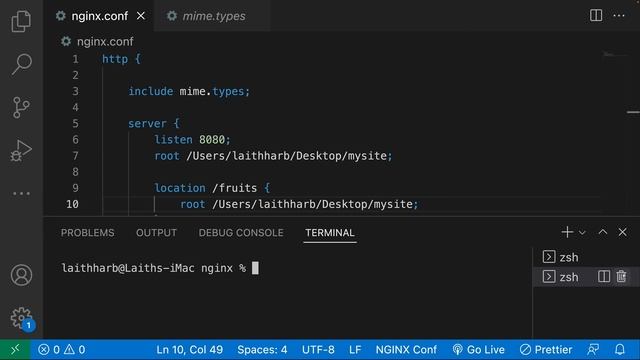Change language mode NGINX Conf

point(406,350)
